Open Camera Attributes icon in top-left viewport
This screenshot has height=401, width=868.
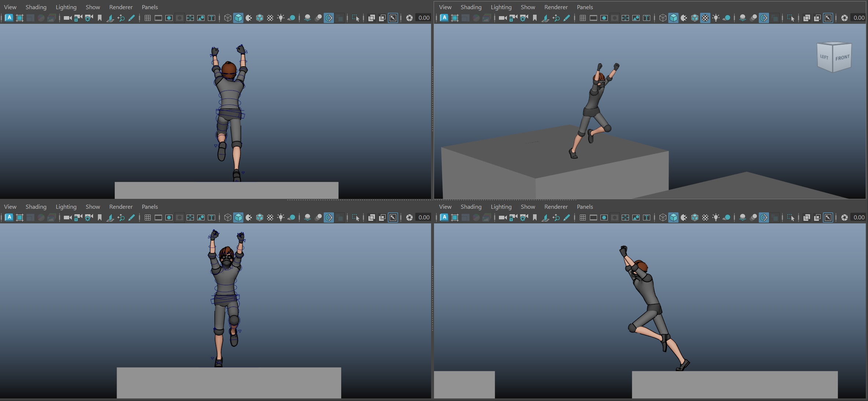pos(89,18)
